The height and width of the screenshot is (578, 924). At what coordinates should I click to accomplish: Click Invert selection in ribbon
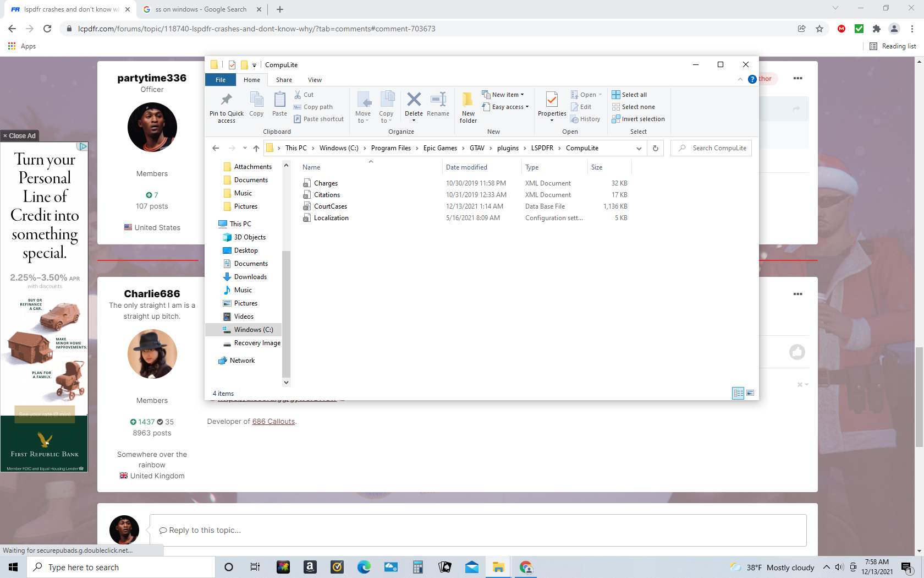point(642,119)
